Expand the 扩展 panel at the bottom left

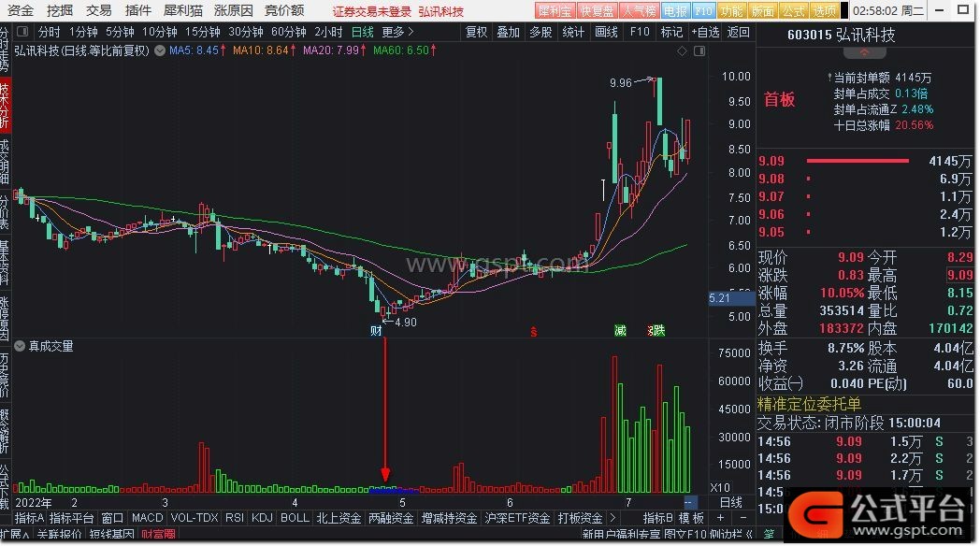[x=15, y=535]
